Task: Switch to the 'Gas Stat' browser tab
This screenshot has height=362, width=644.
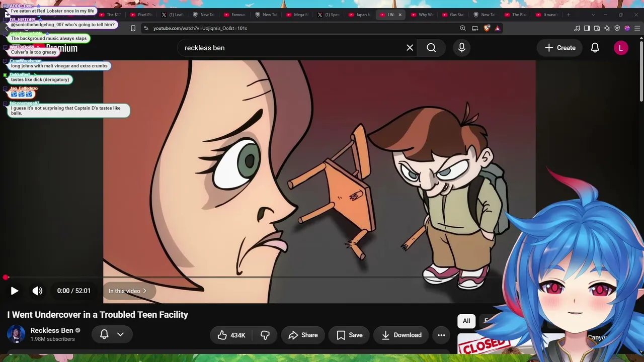Action: pos(453,15)
